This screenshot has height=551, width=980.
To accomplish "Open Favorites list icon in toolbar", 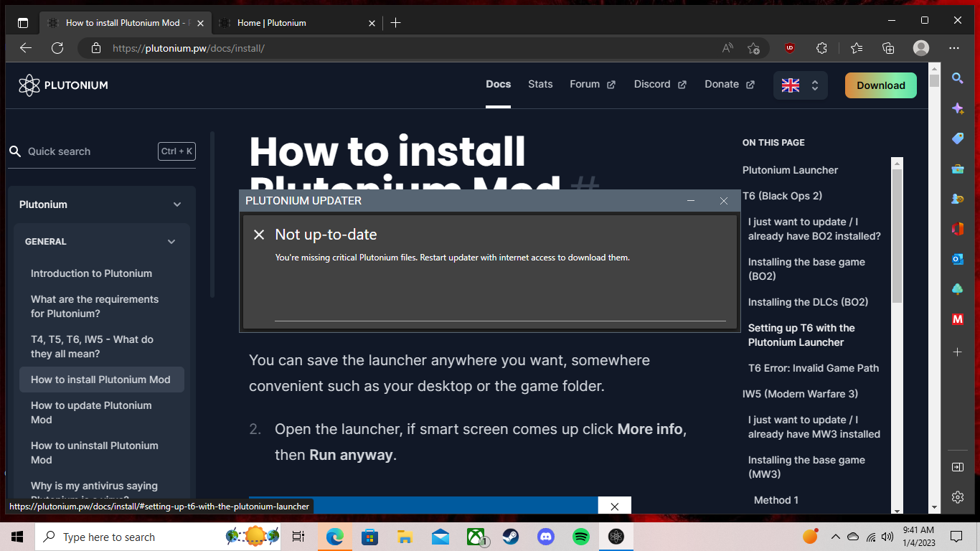I will 857,48.
